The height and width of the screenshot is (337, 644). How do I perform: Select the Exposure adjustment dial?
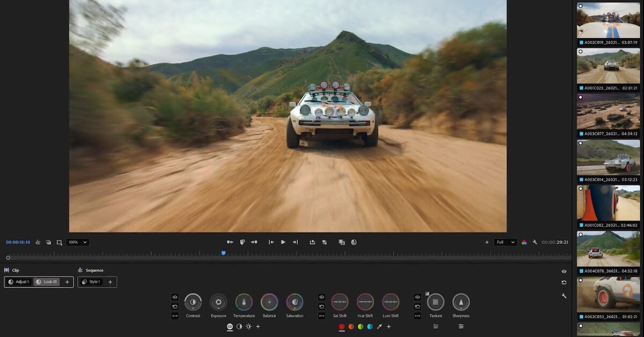tap(218, 302)
